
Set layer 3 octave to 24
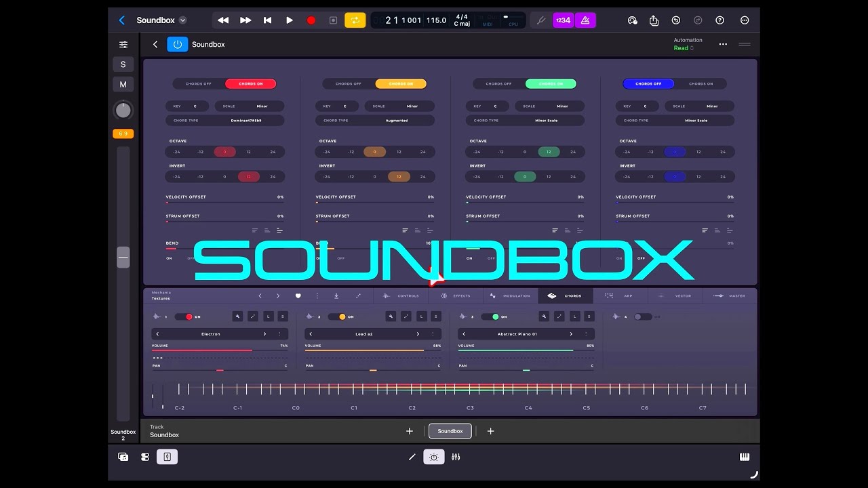(x=573, y=152)
